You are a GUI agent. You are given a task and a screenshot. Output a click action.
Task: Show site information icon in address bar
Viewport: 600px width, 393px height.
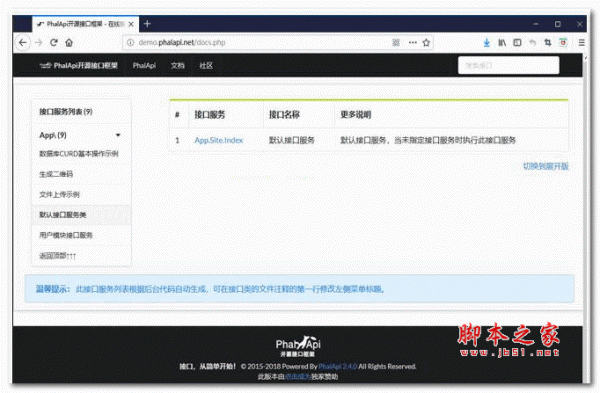point(130,42)
